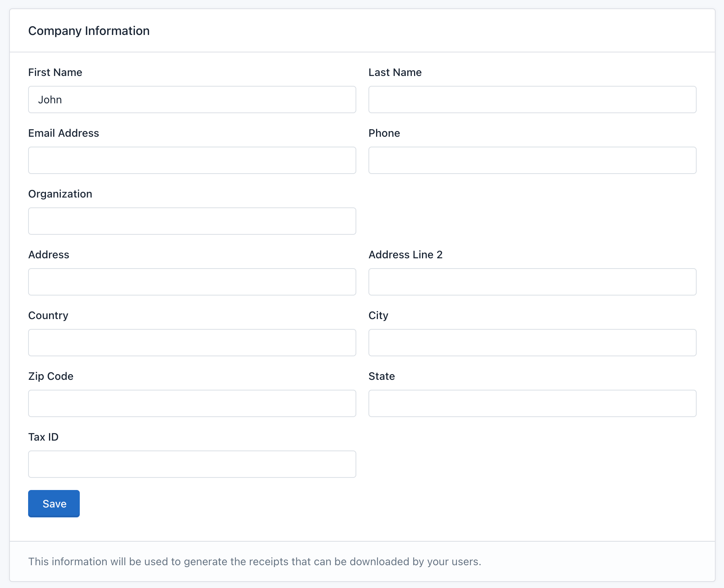Click the Phone label above its field
Viewport: 724px width, 588px height.
384,133
